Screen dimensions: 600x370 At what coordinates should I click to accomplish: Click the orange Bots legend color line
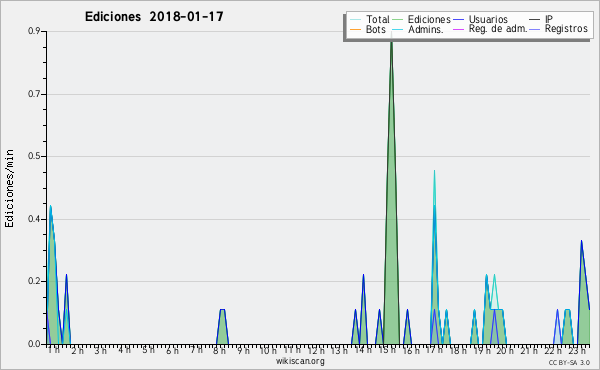[x=355, y=29]
